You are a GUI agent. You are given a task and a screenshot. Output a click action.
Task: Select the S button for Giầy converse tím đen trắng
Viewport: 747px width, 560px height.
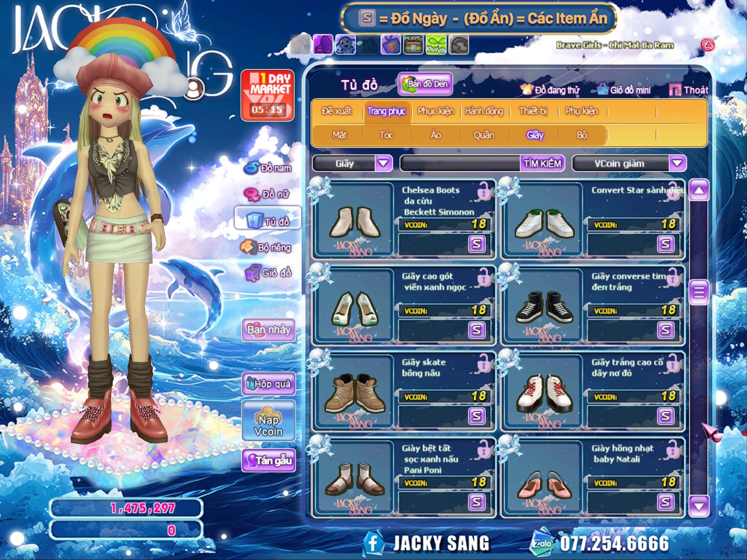tap(666, 330)
